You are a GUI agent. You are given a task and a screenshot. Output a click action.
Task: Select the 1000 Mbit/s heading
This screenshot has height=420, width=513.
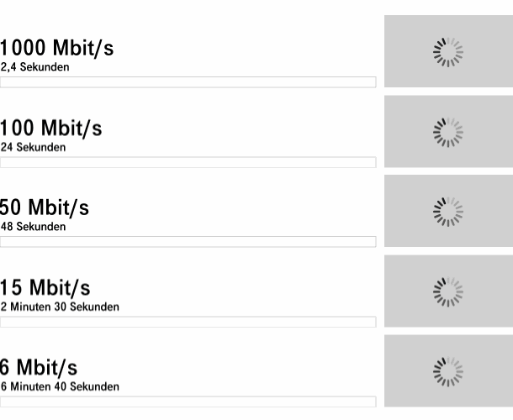pyautogui.click(x=56, y=48)
